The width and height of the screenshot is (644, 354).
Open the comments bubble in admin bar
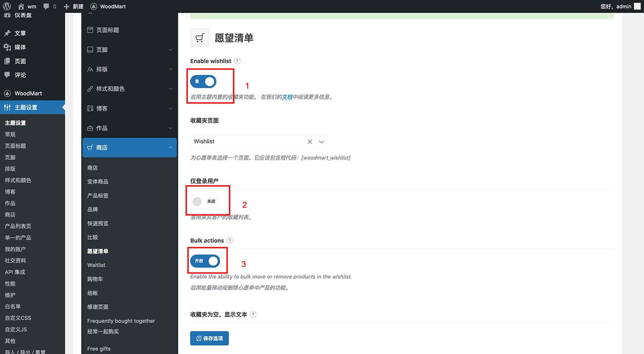[x=47, y=7]
